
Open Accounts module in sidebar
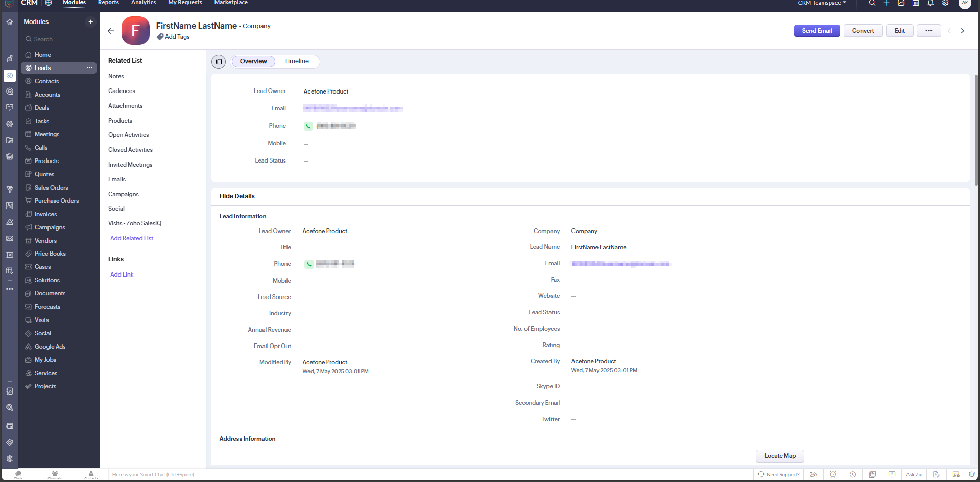tap(47, 95)
